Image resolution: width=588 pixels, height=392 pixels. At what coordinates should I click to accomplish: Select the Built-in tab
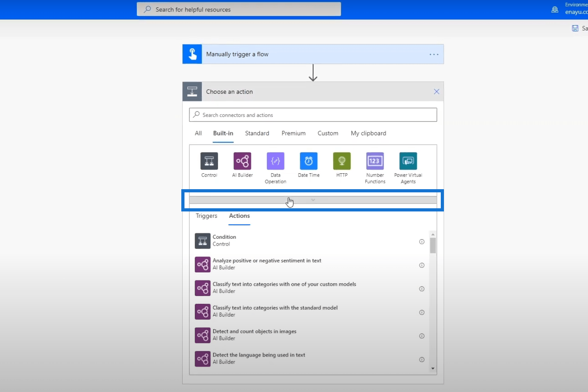(x=223, y=133)
